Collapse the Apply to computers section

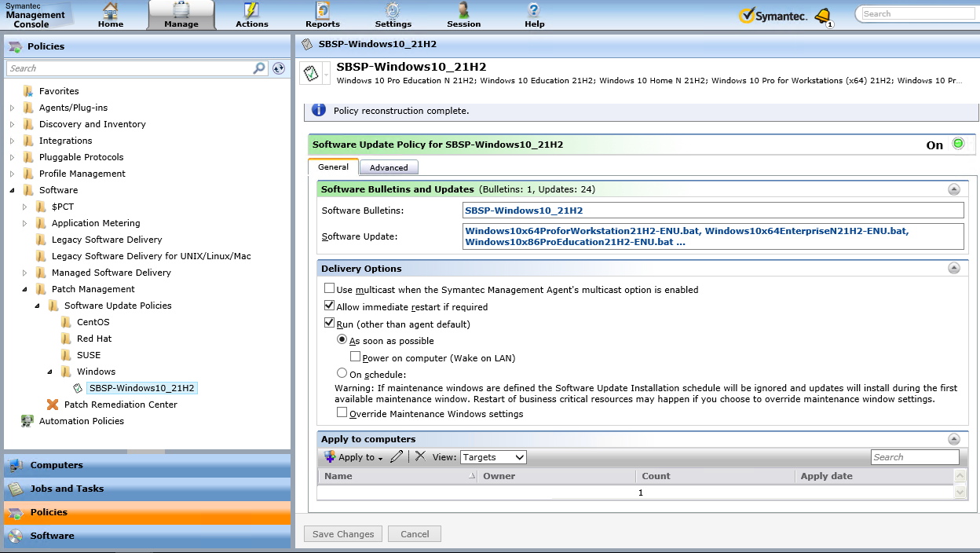point(954,439)
